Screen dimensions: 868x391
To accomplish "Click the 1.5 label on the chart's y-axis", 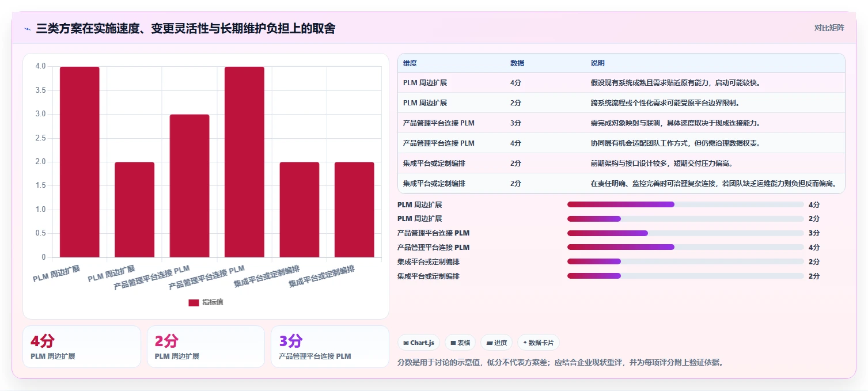I will (40, 185).
